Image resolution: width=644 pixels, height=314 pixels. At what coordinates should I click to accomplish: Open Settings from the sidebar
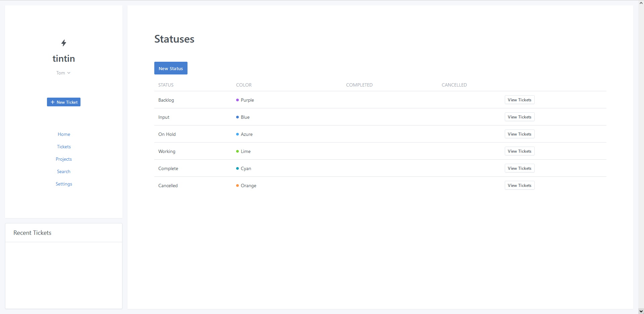[x=64, y=184]
